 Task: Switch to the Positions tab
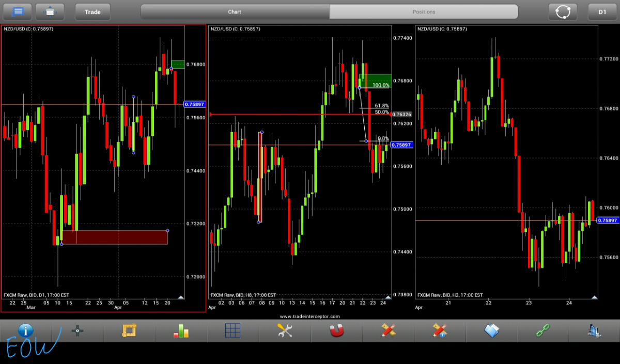424,11
